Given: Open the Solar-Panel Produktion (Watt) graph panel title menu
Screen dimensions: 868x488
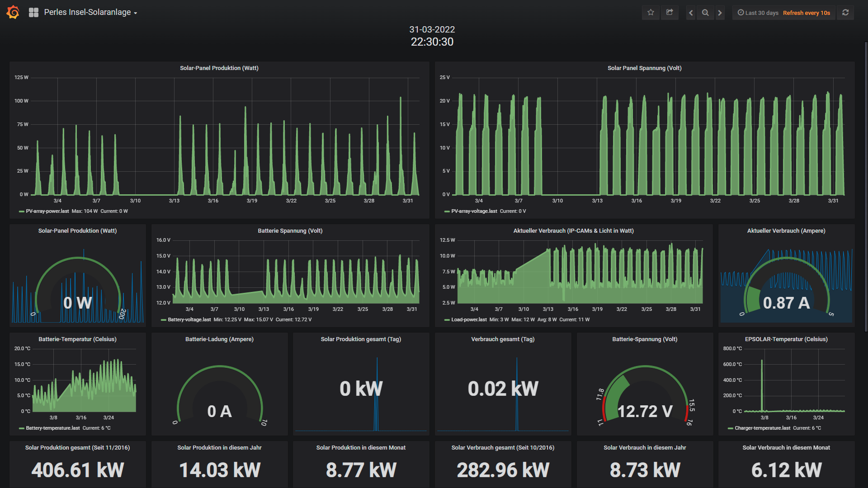Looking at the screenshot, I should click(x=219, y=68).
